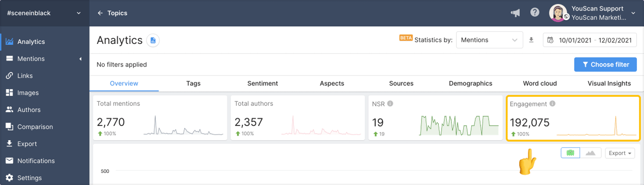Open Settings gear in sidebar
Image resolution: width=644 pixels, height=185 pixels.
coord(9,178)
